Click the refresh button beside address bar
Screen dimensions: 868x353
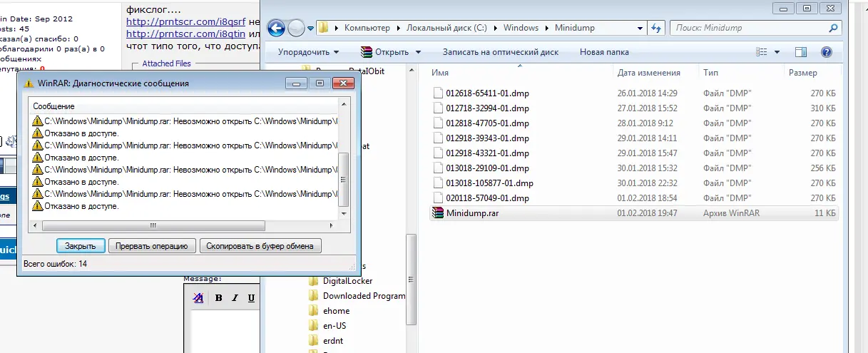click(656, 28)
